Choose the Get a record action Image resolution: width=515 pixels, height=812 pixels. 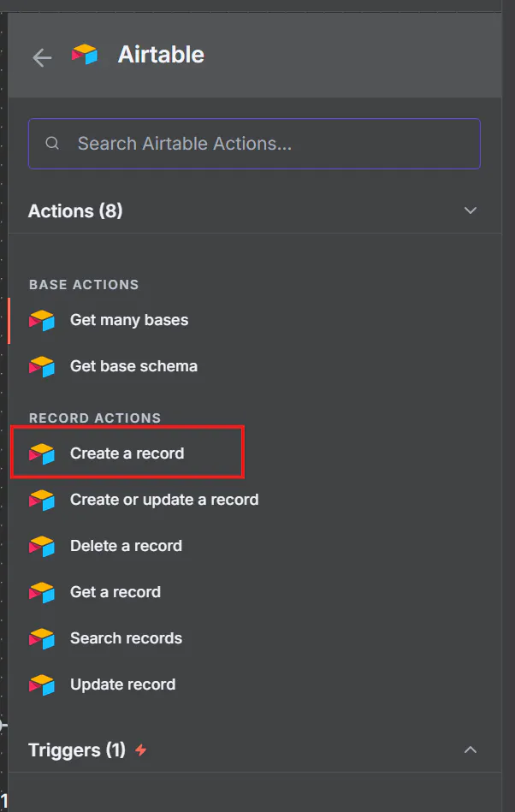click(x=114, y=592)
